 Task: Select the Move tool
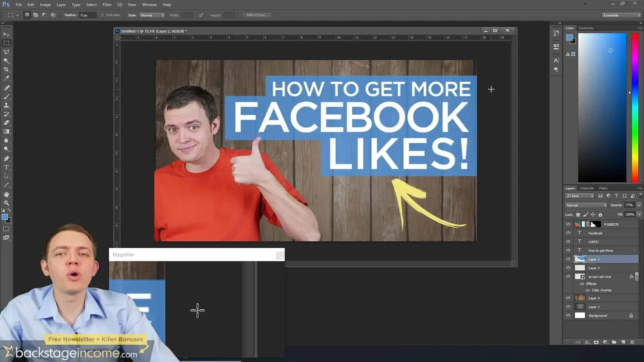pos(6,35)
